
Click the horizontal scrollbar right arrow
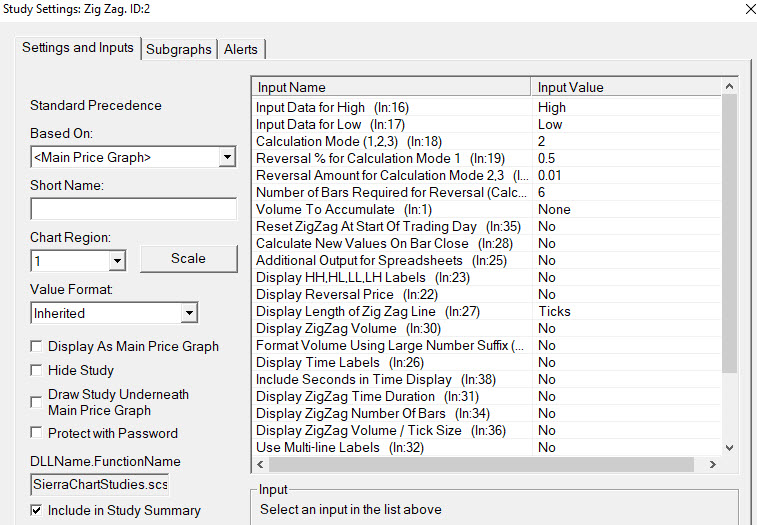click(x=712, y=465)
